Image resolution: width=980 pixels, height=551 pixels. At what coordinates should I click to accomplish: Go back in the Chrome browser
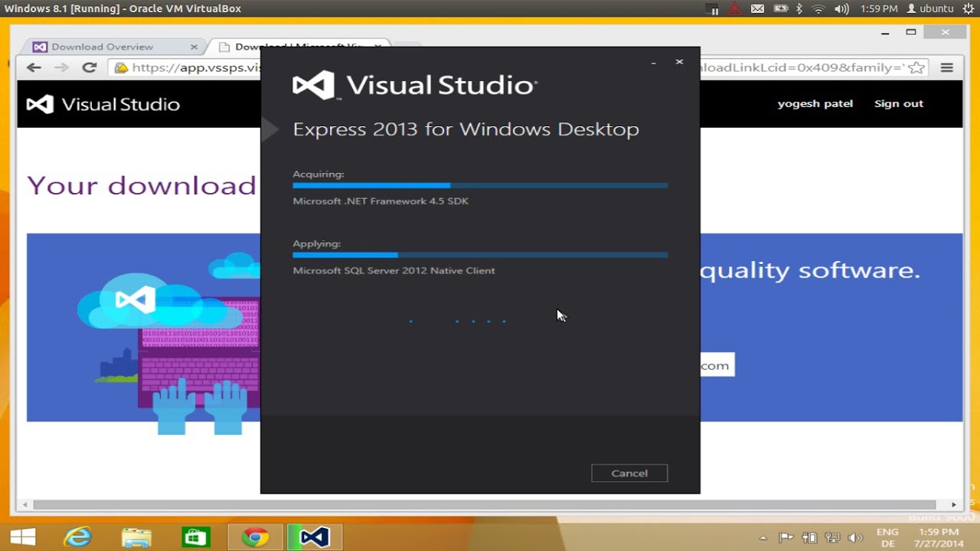(34, 67)
